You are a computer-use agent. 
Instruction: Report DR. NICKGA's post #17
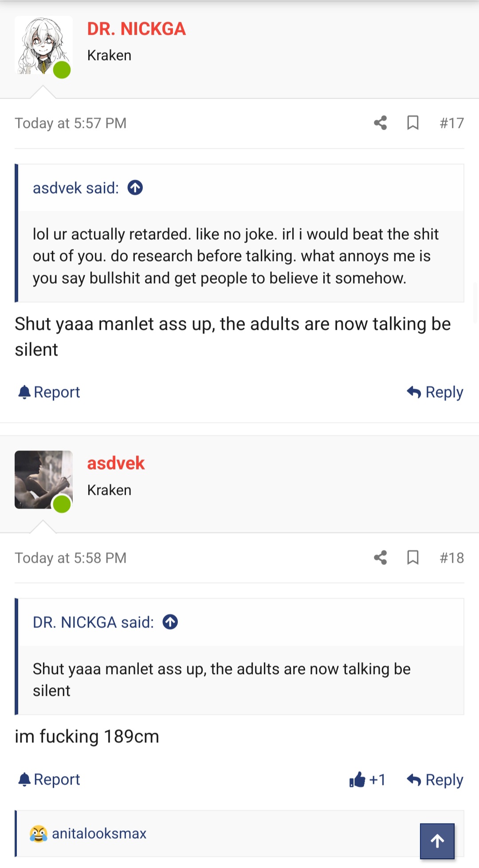coord(49,392)
